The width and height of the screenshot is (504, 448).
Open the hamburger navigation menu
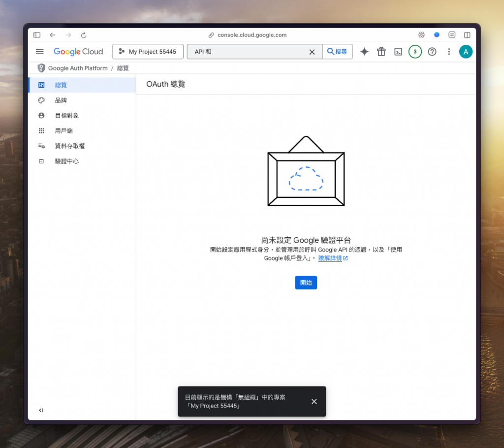tap(39, 52)
